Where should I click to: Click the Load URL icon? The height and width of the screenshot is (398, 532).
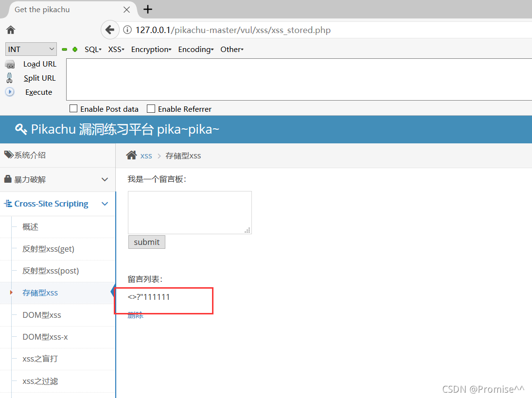(10, 64)
